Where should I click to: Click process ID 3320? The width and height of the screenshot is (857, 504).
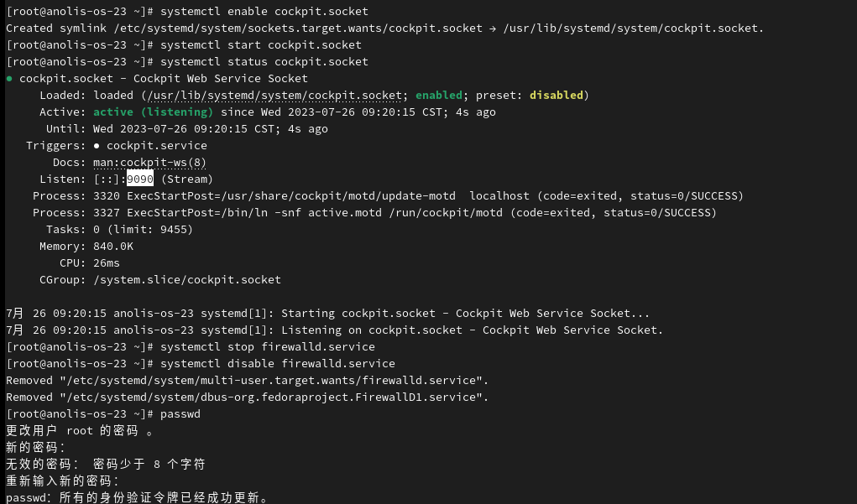click(x=107, y=196)
